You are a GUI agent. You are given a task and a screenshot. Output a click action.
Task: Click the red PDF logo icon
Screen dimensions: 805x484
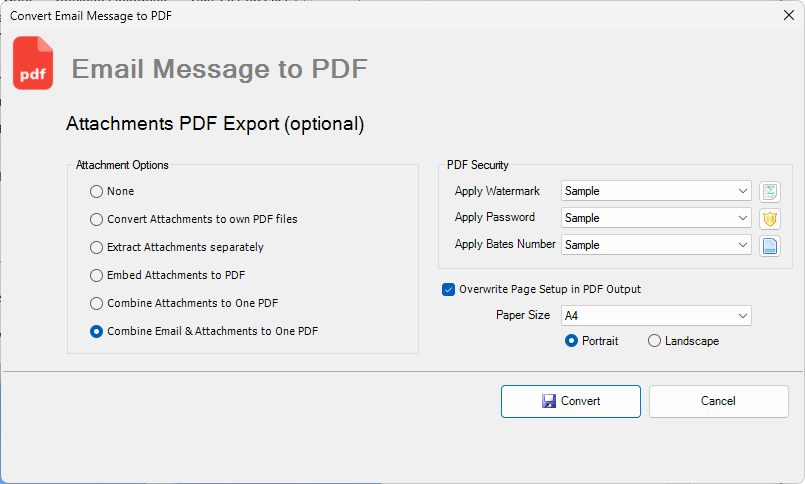pyautogui.click(x=33, y=64)
